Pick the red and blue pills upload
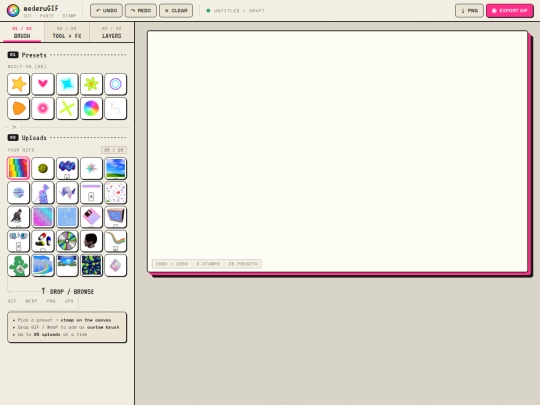 coord(43,241)
